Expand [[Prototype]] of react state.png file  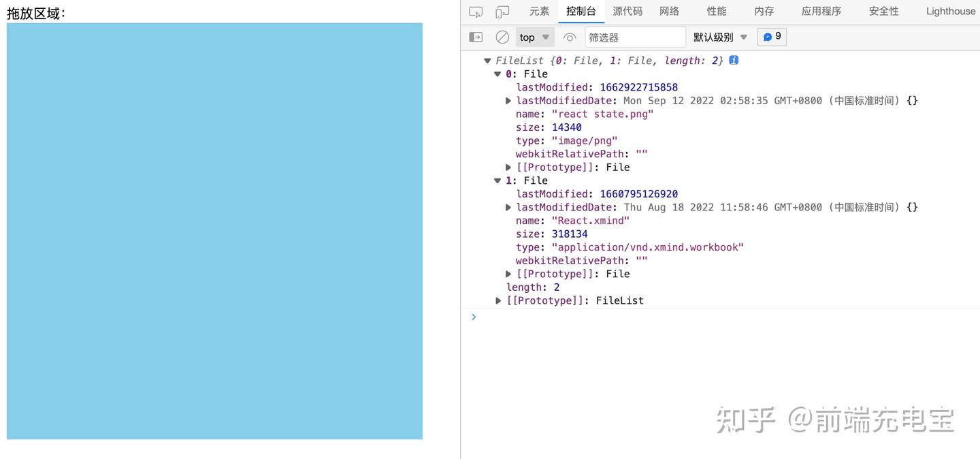tap(508, 168)
